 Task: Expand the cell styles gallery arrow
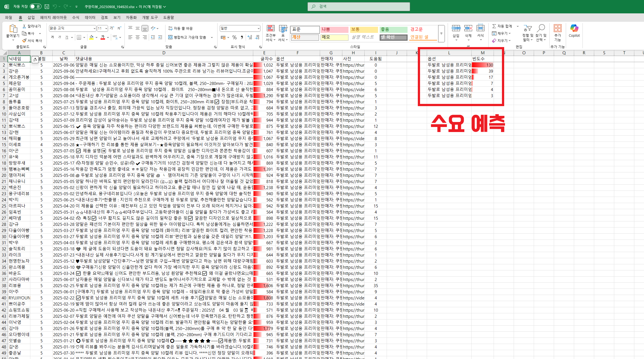coord(441,33)
